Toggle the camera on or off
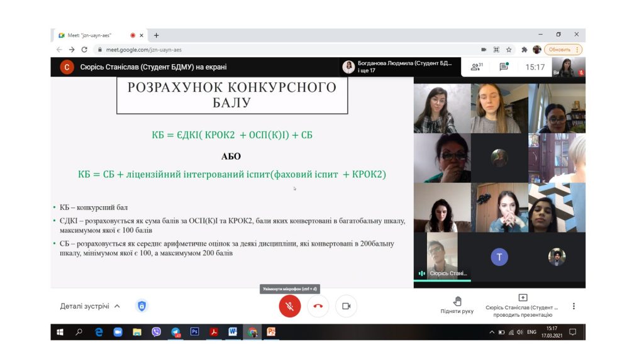 pos(346,306)
